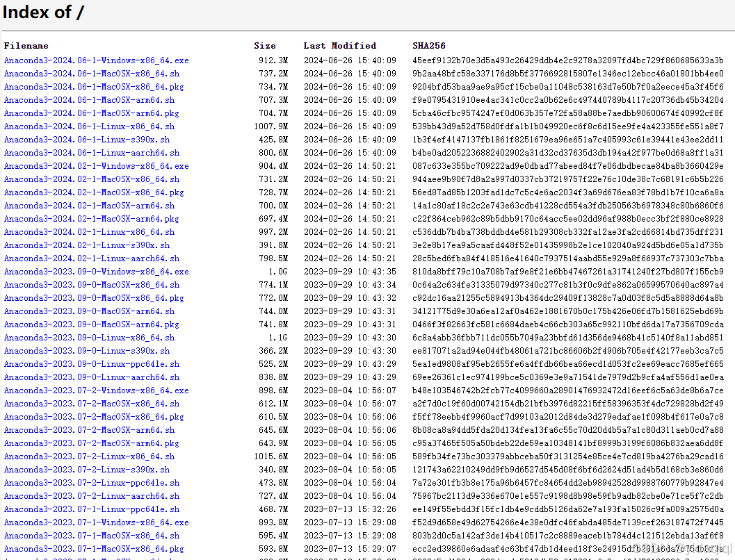Open Anaconda3-2024.02-1-MacOSX-arm64.pkg link
This screenshot has width=735, height=560.
pos(91,219)
